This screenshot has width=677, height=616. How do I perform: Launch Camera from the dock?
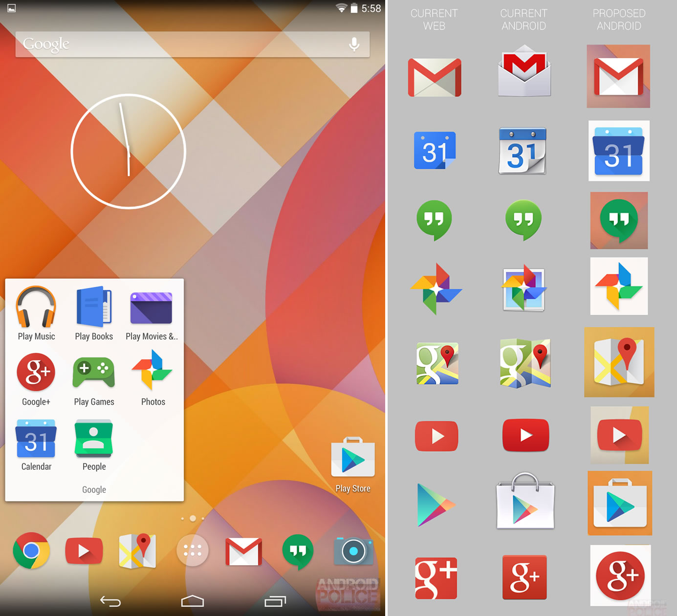[x=353, y=551]
